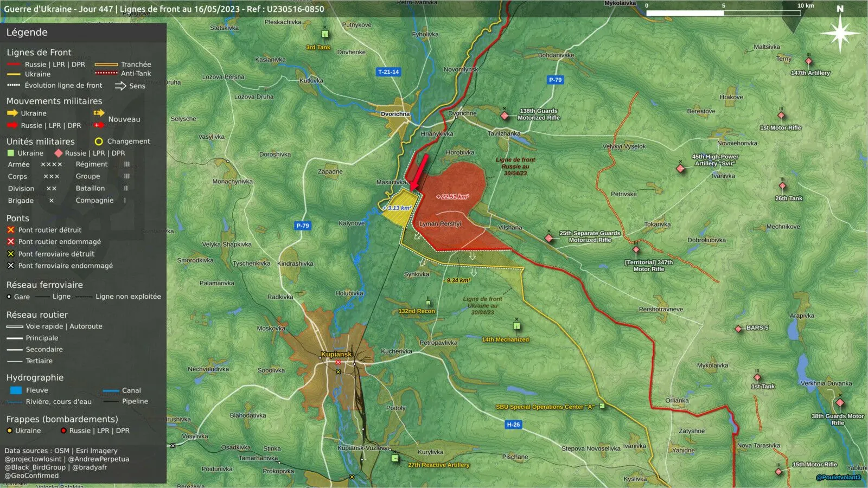Click the Pershotravneve village label
Viewport: 868px width, 488px height.
[661, 310]
